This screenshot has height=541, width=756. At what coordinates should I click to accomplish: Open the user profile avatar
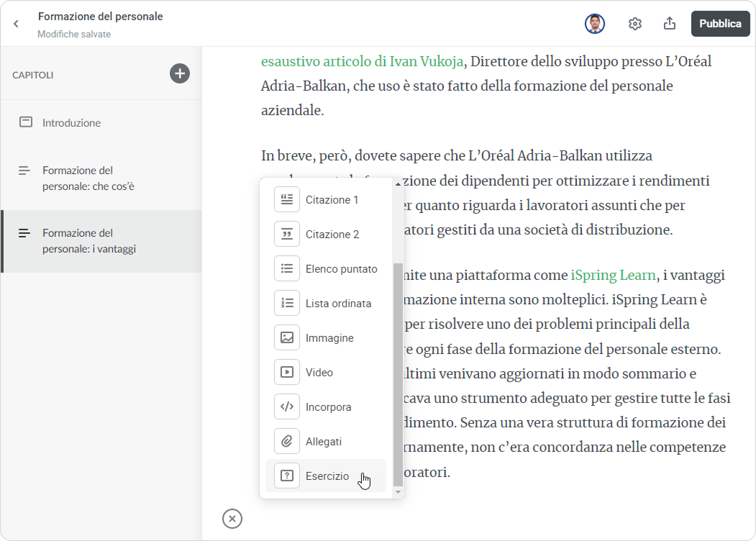(594, 24)
